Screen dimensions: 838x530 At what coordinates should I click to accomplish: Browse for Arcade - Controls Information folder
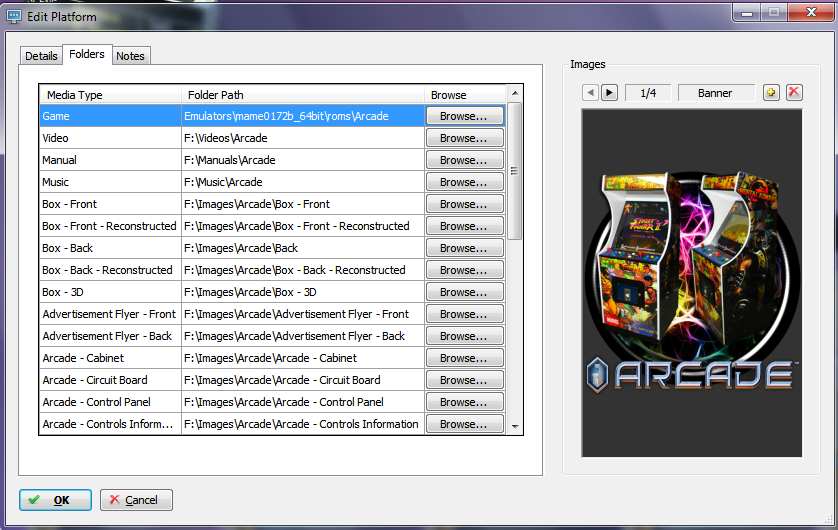tap(464, 424)
